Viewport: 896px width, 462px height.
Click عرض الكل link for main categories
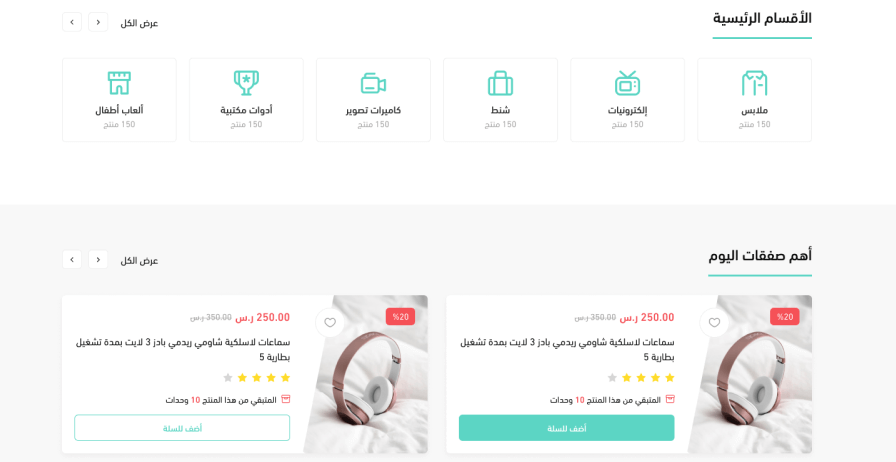pos(139,23)
